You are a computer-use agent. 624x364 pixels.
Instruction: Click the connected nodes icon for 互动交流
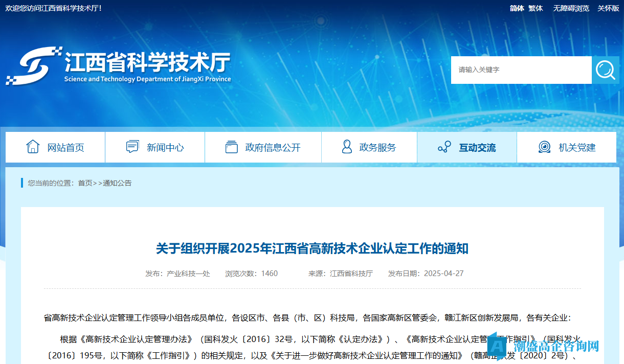coord(444,147)
